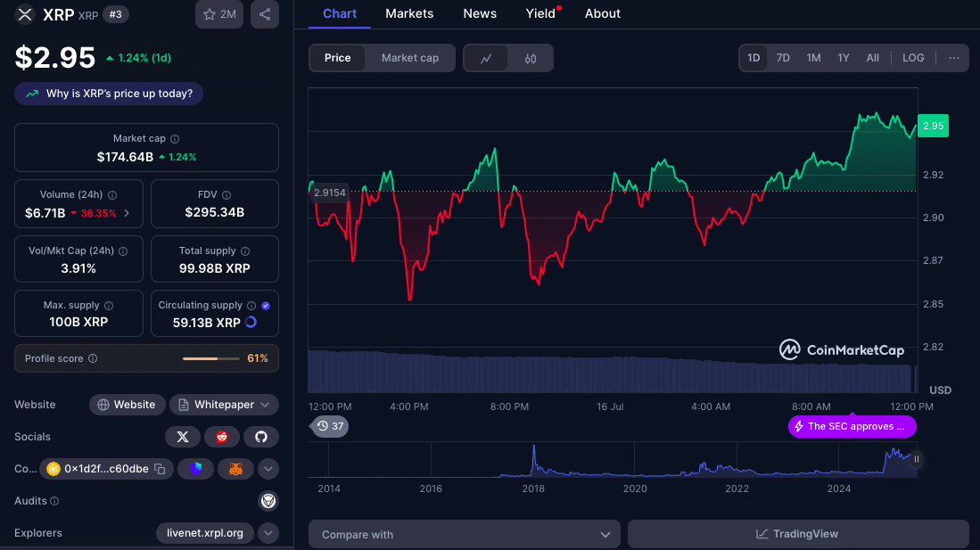Click the verified circulating supply badge
The width and height of the screenshot is (980, 550).
(x=266, y=306)
